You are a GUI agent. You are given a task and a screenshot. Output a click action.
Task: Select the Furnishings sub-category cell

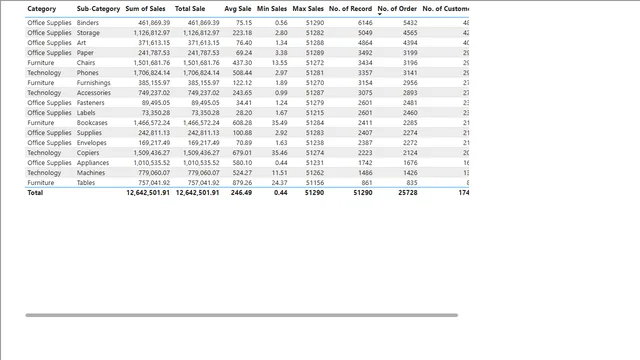pos(93,83)
